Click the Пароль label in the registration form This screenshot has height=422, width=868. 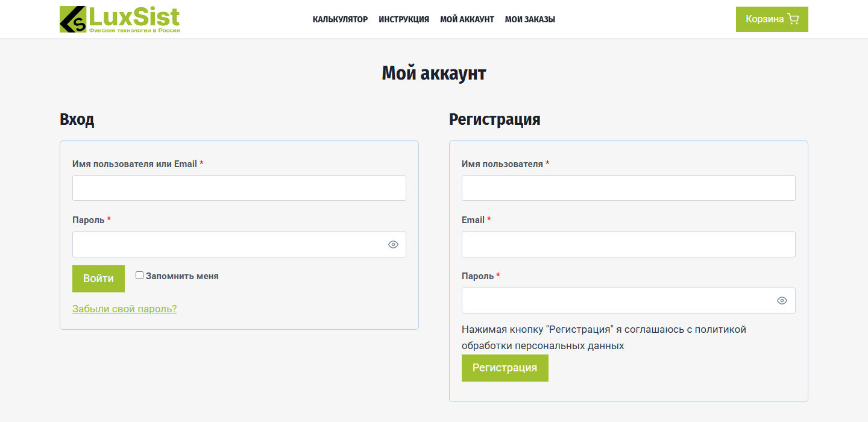pos(478,276)
